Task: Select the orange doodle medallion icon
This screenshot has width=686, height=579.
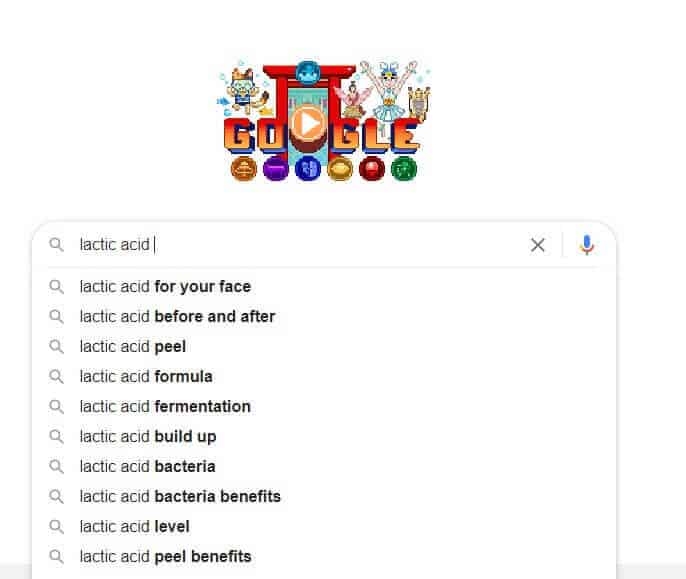Action: coord(243,168)
